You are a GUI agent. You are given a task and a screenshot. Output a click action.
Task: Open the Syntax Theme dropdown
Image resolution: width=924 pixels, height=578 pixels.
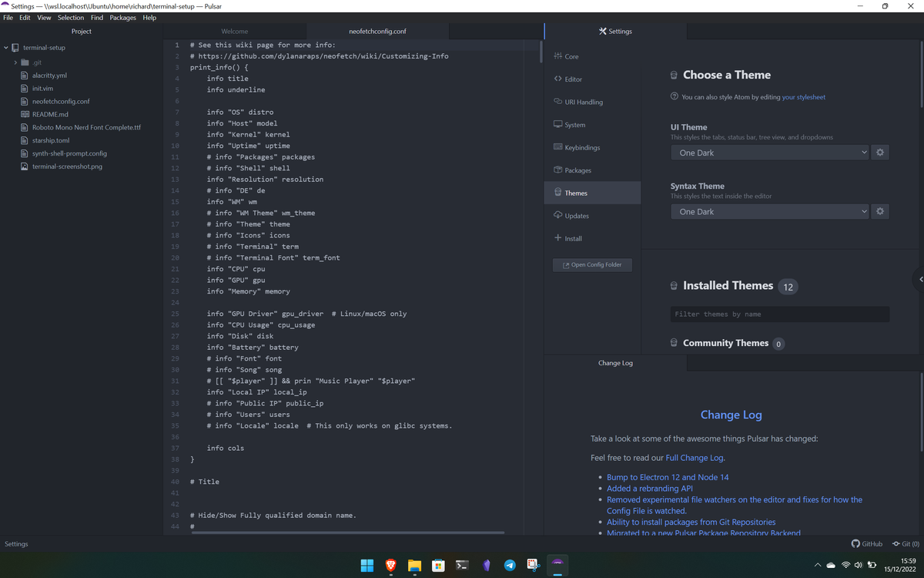pos(769,211)
